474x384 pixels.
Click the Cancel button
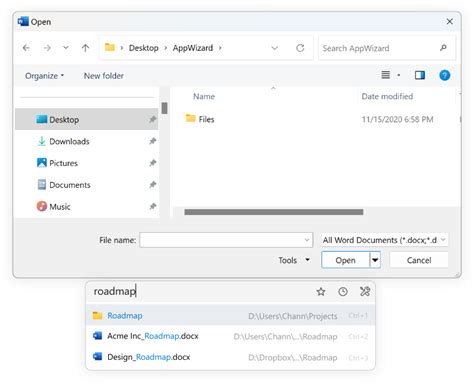coord(419,260)
